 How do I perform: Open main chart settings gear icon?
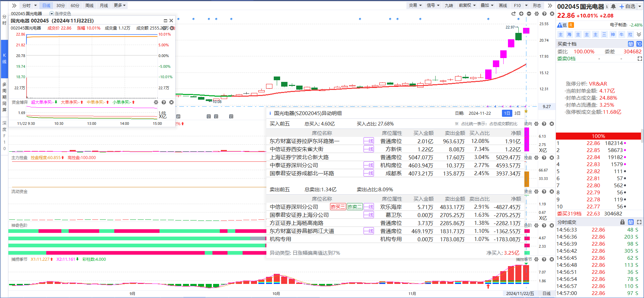(536, 14)
